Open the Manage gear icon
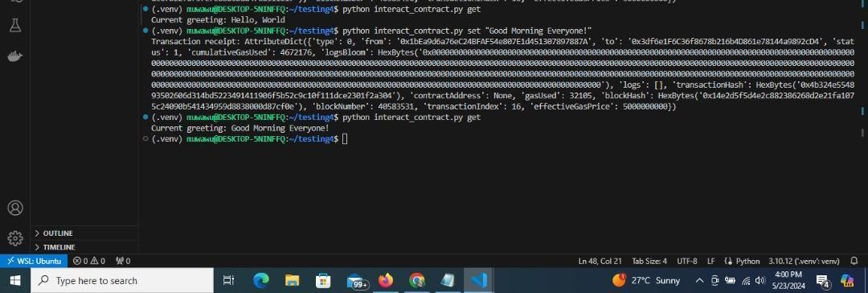868x293 pixels. [15, 238]
